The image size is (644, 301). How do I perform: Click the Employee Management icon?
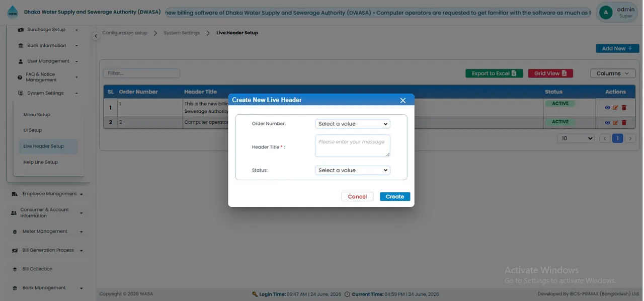(15, 194)
